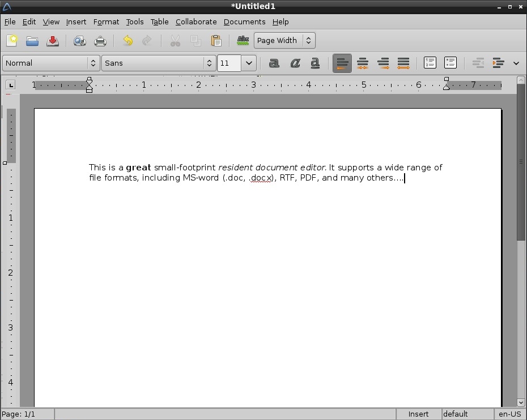Undo the last edit

coord(127,41)
